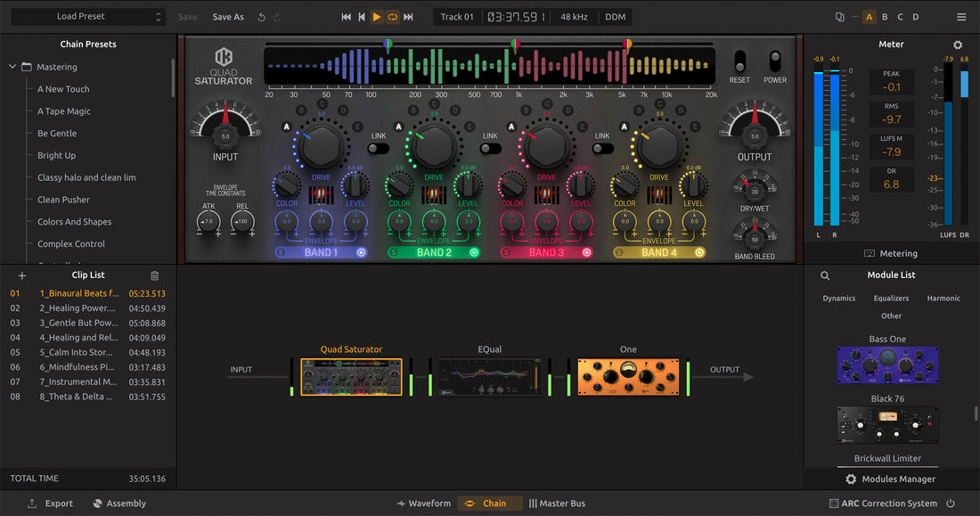Open the Assembly view

[x=119, y=504]
